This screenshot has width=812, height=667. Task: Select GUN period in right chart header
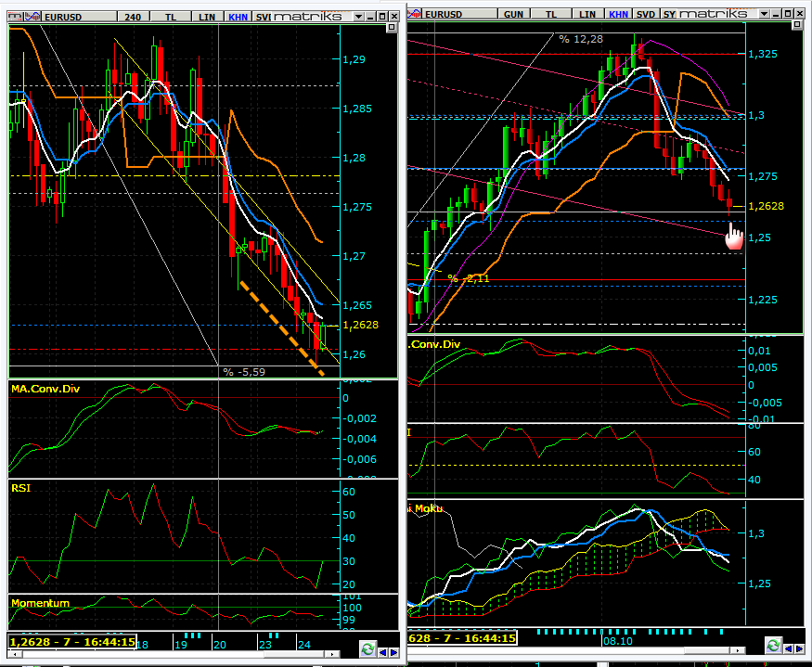(513, 15)
